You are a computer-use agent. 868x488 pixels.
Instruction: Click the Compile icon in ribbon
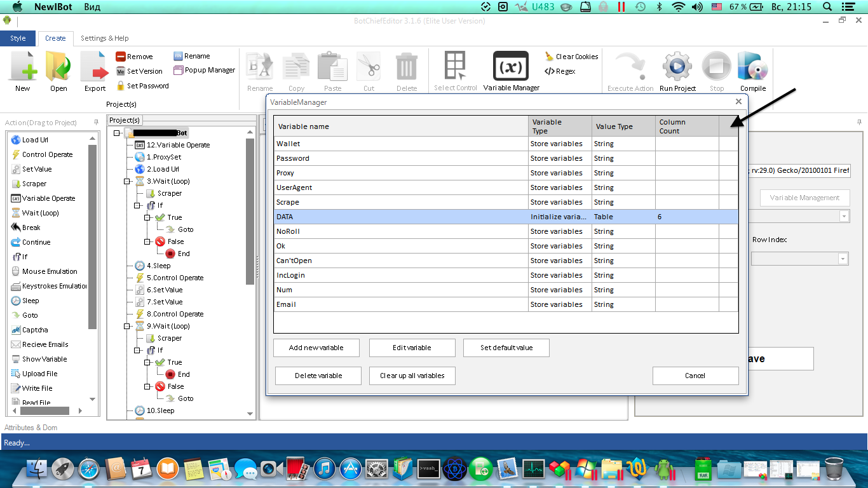point(753,66)
